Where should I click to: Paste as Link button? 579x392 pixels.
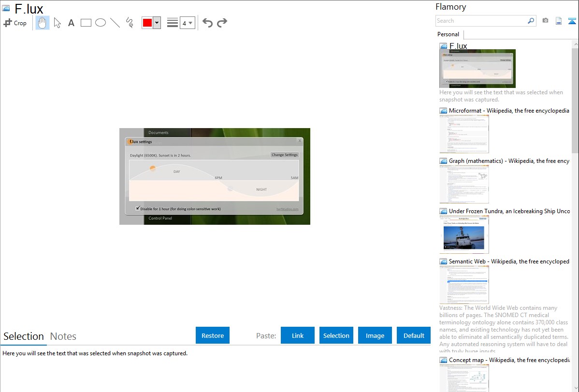(298, 335)
